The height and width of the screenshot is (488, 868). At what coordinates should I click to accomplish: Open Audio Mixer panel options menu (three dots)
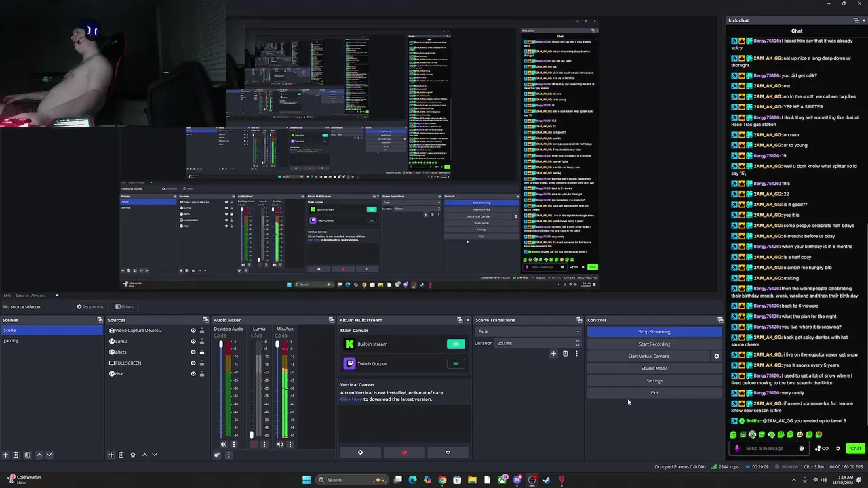click(229, 455)
